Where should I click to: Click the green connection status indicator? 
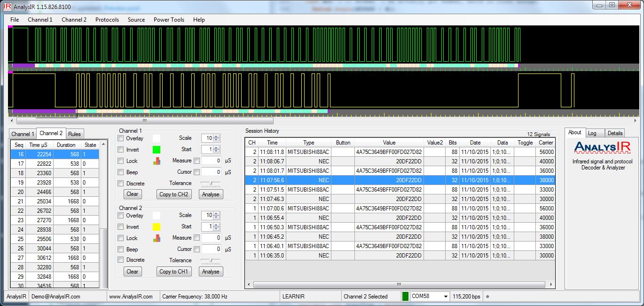[x=405, y=296]
